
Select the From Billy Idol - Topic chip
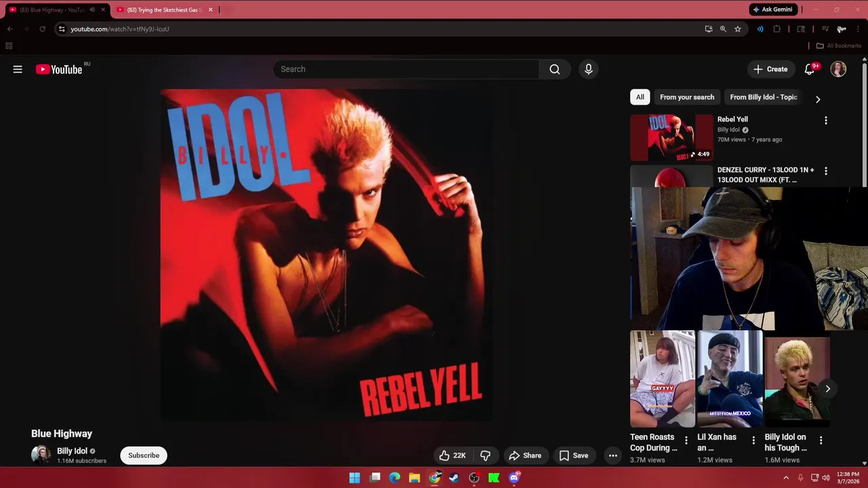pos(764,97)
